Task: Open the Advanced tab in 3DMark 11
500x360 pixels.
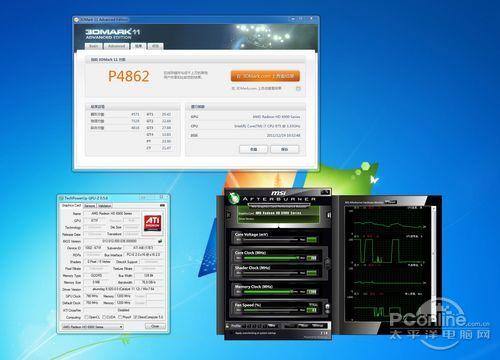Action: click(116, 46)
